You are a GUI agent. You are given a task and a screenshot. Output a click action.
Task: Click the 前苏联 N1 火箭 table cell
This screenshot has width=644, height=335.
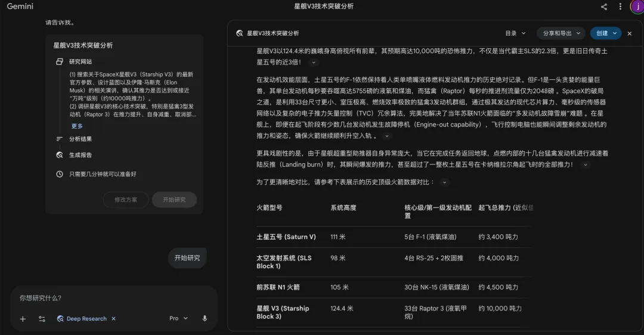tap(278, 287)
